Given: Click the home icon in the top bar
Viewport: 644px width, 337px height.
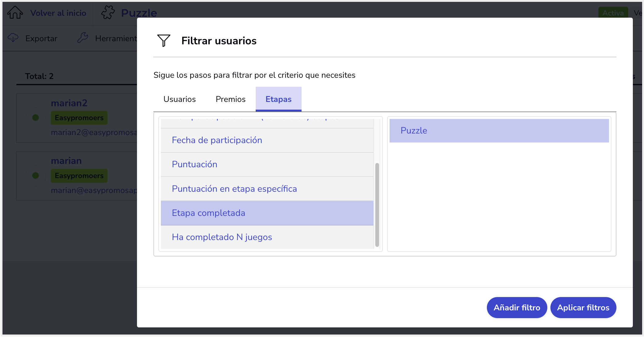Looking at the screenshot, I should [x=15, y=13].
